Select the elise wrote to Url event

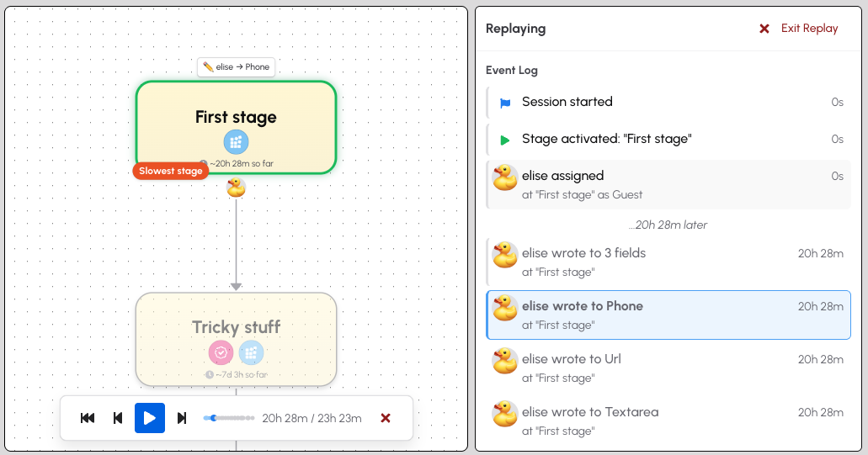pyautogui.click(x=668, y=368)
